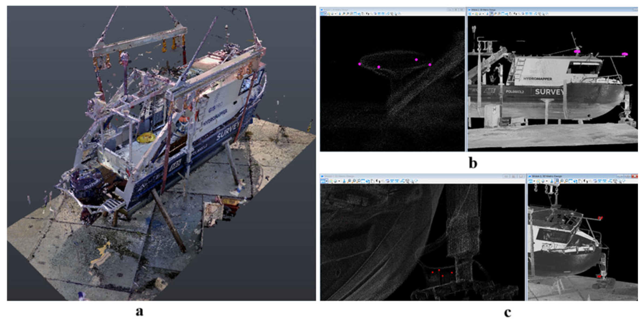644x323 pixels.
Task: Click highlighted Zoom icon in lower-right Window 2 toolbar
Action: click(557, 181)
